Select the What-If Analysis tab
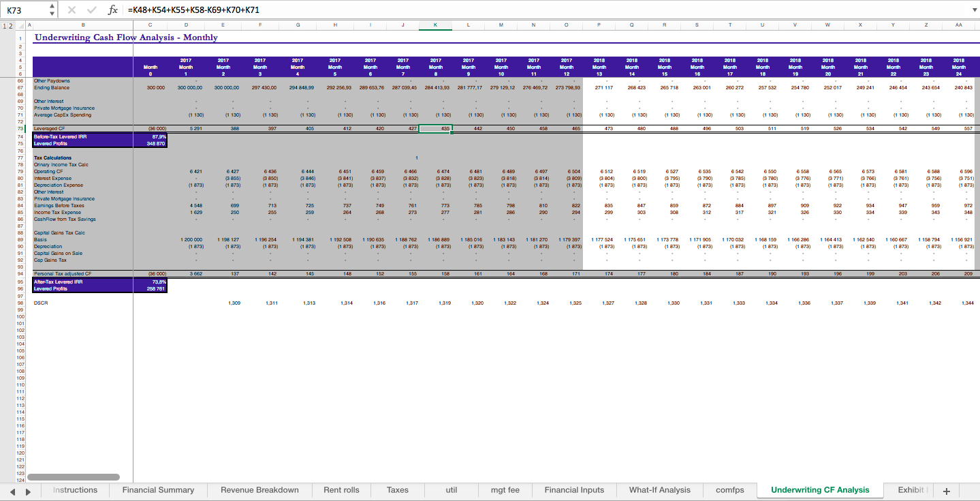The height and width of the screenshot is (501, 980). point(659,490)
